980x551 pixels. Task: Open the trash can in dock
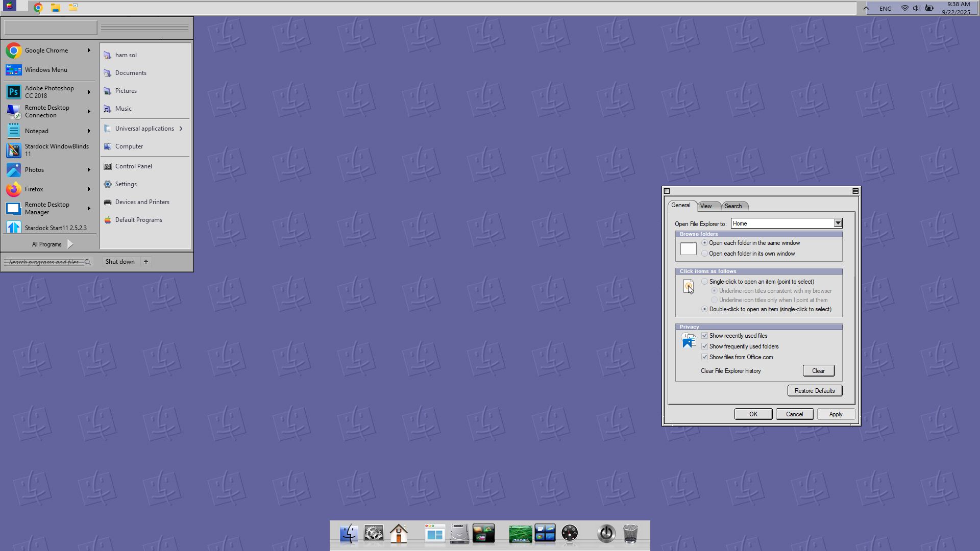(631, 534)
